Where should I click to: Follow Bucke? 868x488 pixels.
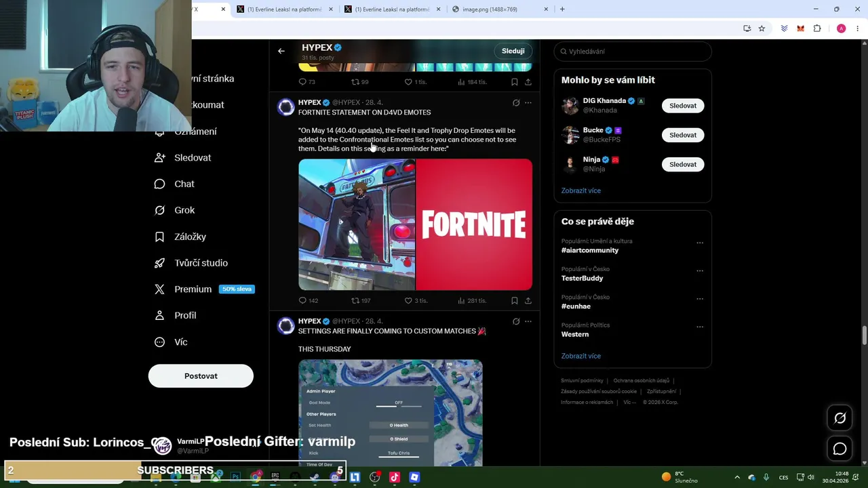coord(683,135)
